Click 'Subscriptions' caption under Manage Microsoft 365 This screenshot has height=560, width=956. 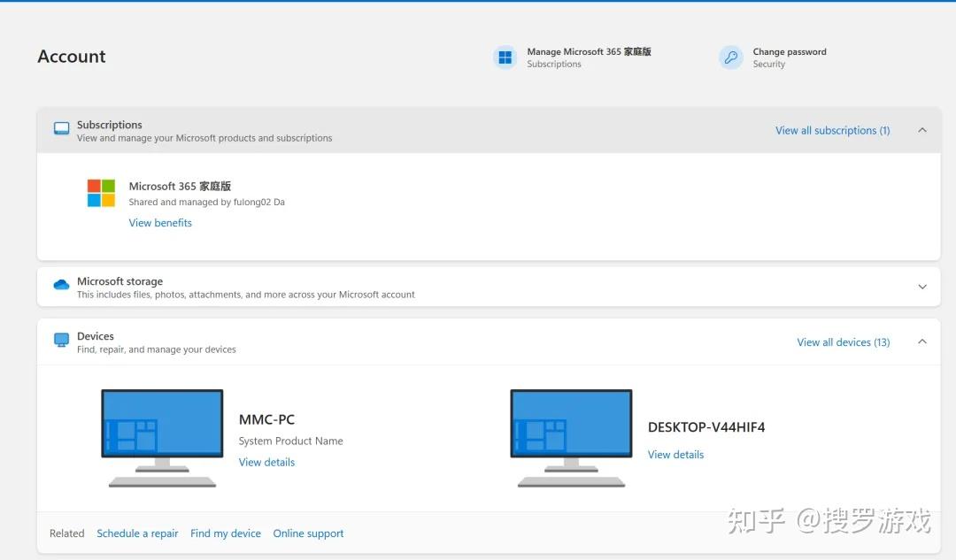pyautogui.click(x=554, y=64)
